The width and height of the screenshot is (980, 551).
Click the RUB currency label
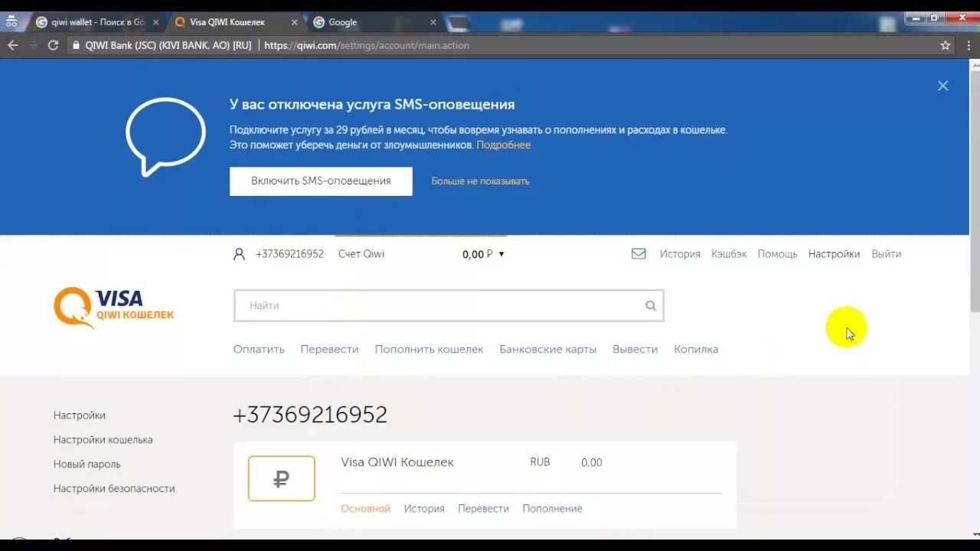[540, 462]
